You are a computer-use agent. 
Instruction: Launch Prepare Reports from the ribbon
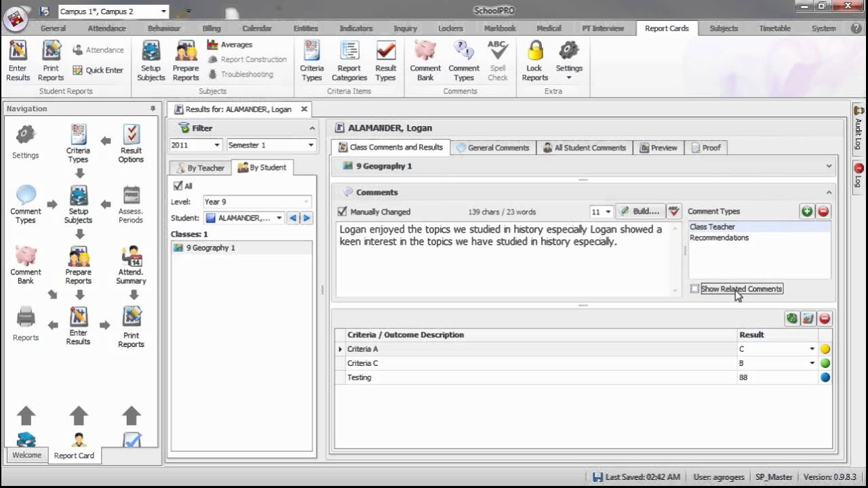coord(185,60)
